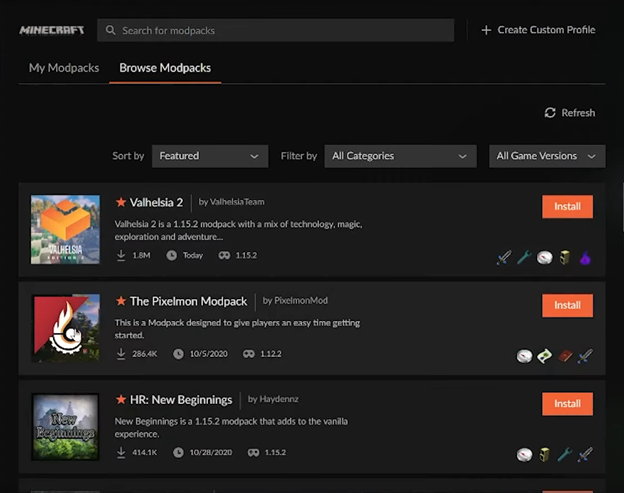This screenshot has height=493, width=624.
Task: Click Pixelmon compass category icon
Action: (524, 356)
